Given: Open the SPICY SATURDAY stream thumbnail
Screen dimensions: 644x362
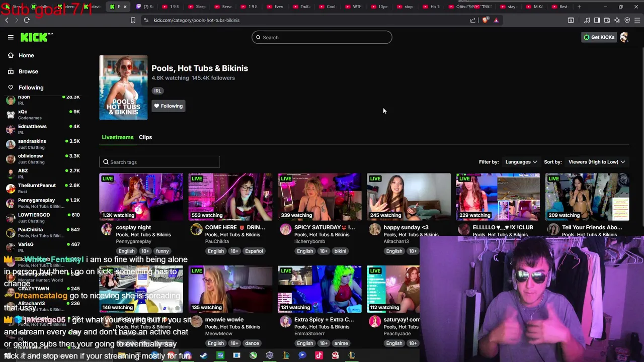Looking at the screenshot, I should point(319,197).
